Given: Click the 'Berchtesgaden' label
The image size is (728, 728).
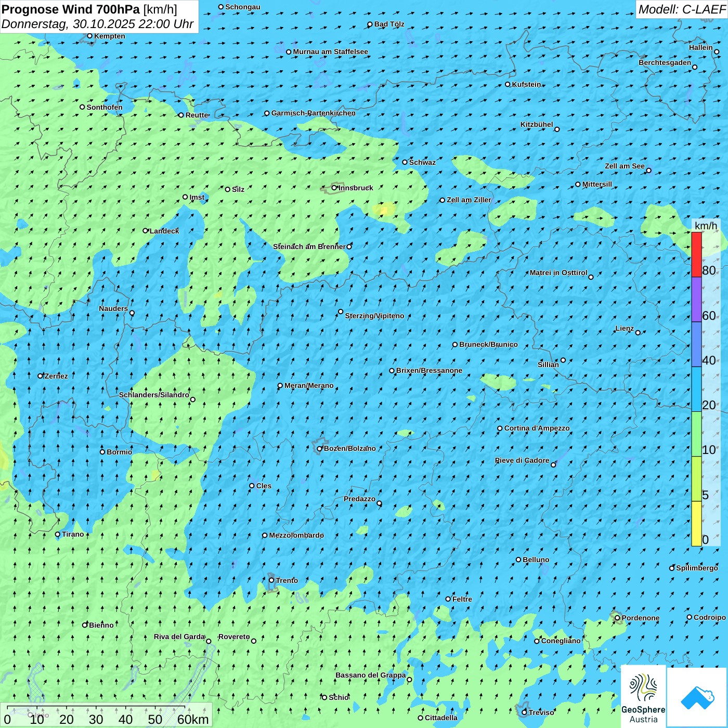Looking at the screenshot, I should (665, 62).
